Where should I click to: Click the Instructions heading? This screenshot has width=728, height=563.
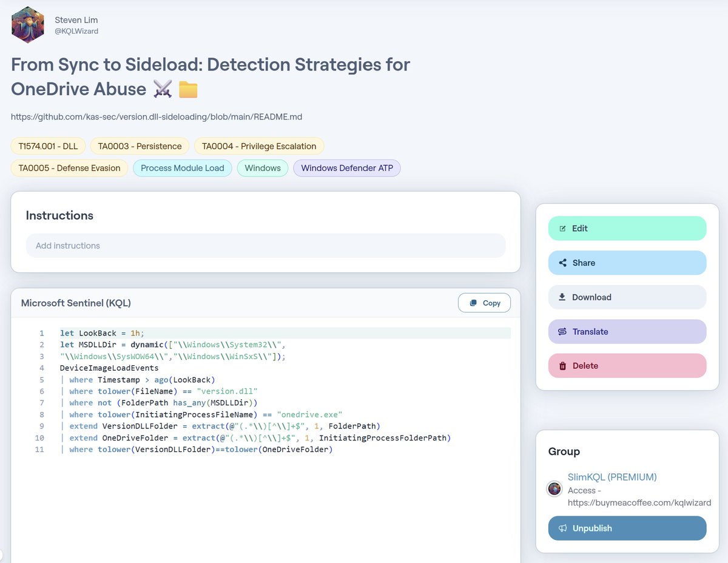coord(59,215)
